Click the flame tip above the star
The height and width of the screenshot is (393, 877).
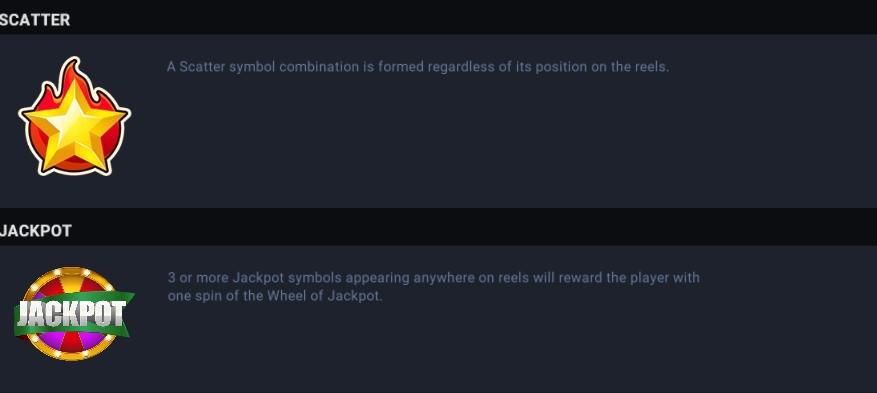pyautogui.click(x=73, y=68)
